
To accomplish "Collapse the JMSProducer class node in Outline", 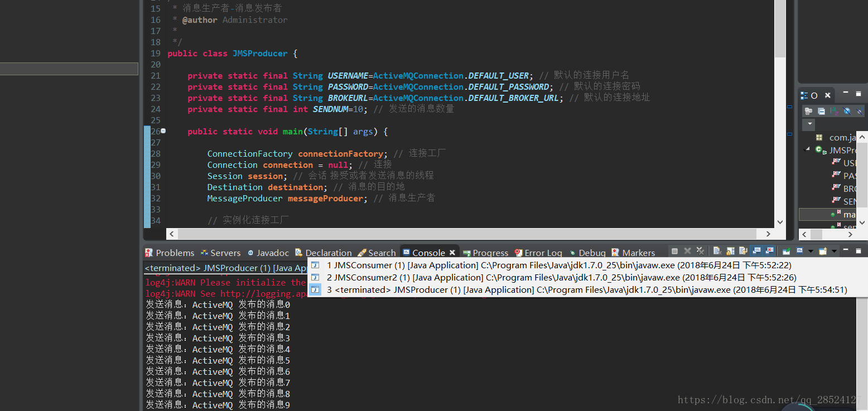I will click(807, 149).
